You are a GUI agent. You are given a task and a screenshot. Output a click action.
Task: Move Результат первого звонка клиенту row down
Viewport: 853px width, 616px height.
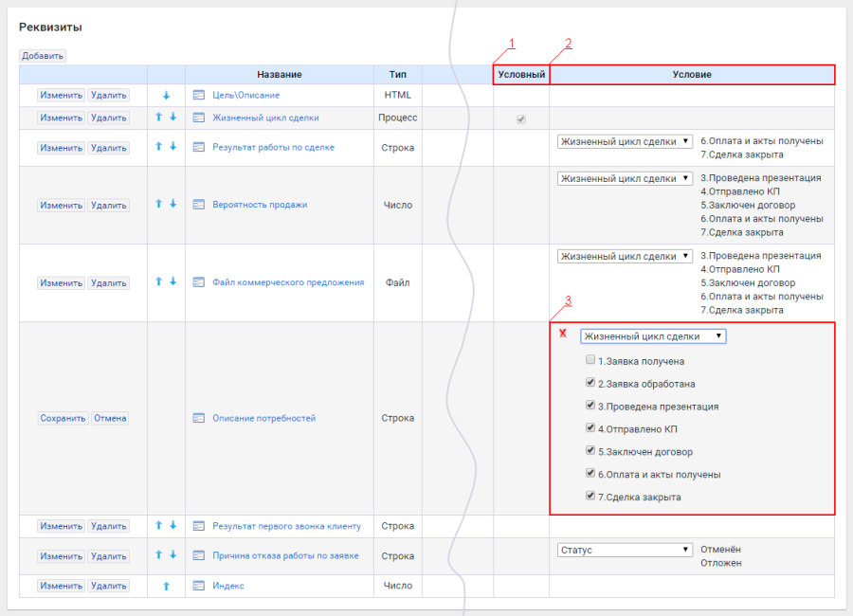point(173,525)
